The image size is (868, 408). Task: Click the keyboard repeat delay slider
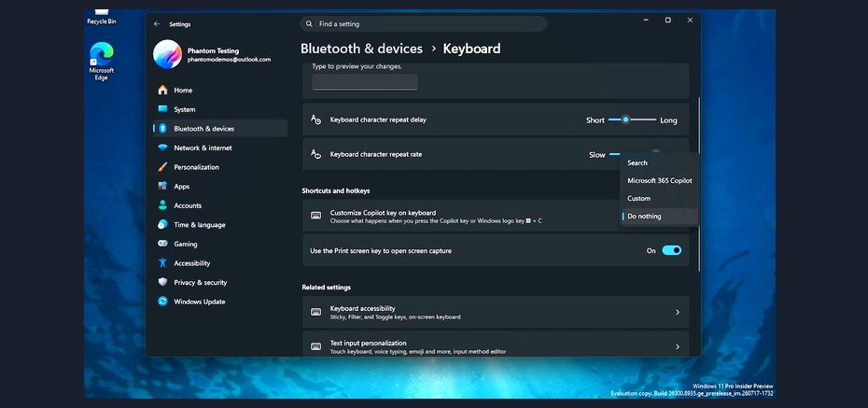tap(632, 120)
